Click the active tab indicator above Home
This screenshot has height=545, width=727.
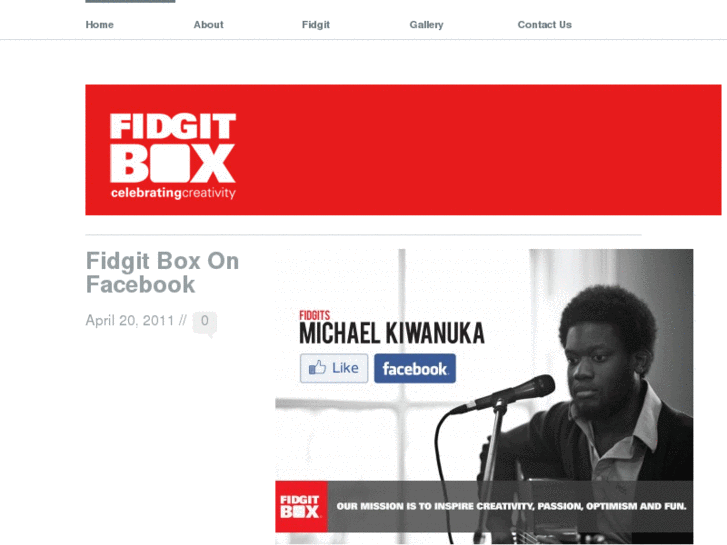130,1
